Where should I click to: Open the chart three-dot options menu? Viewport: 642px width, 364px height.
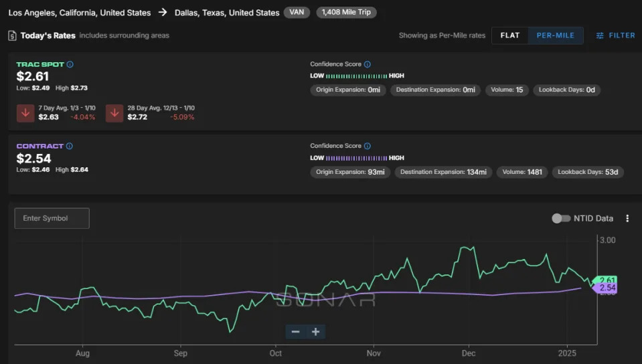pos(627,218)
